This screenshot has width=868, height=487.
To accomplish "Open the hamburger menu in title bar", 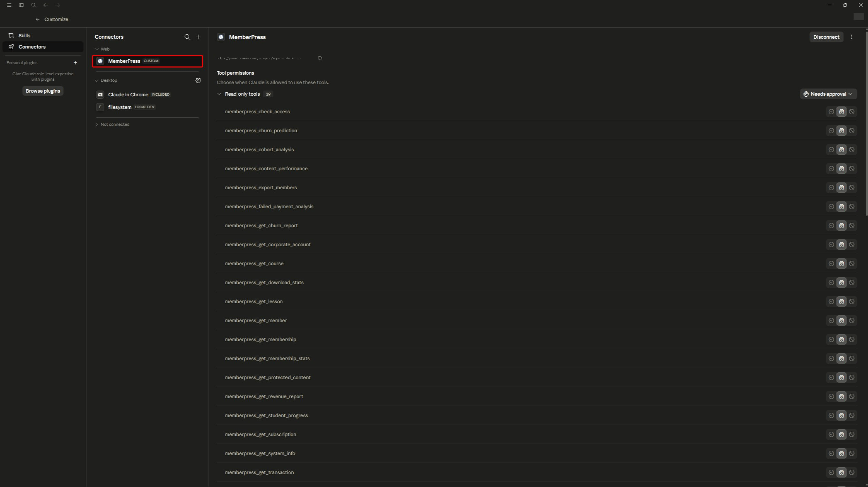I will click(x=9, y=5).
